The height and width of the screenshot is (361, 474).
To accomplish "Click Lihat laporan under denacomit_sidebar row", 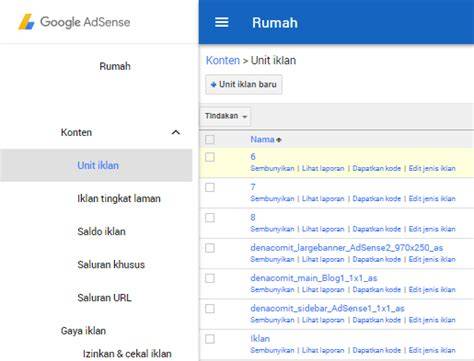I will pyautogui.click(x=323, y=320).
